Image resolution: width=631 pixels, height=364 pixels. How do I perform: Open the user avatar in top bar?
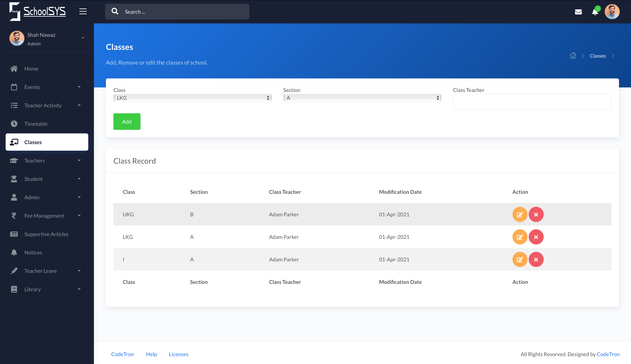pos(612,12)
